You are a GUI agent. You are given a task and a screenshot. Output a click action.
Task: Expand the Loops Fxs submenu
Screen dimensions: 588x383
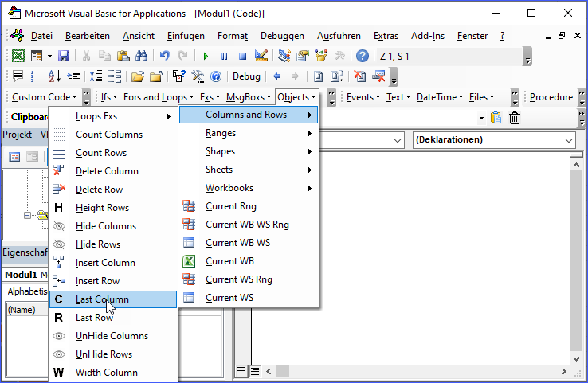[113, 116]
